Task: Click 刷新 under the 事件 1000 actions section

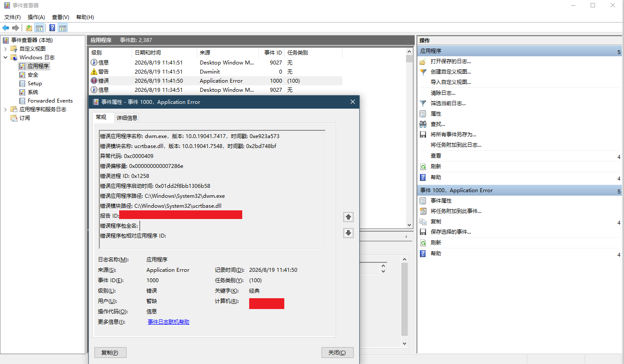Action: tap(436, 243)
